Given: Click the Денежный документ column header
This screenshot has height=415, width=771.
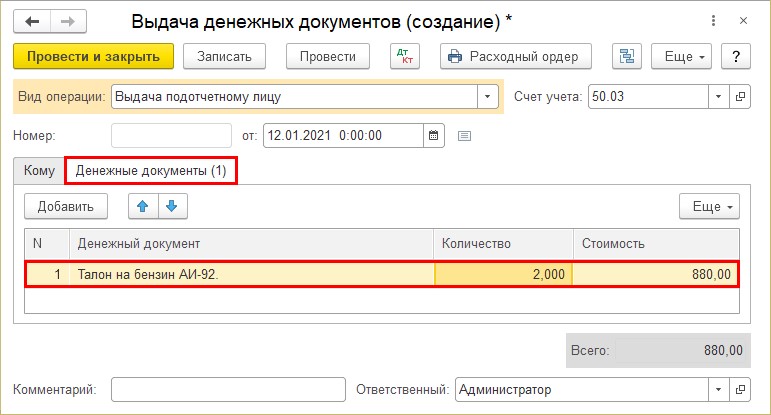Looking at the screenshot, I should 251,243.
